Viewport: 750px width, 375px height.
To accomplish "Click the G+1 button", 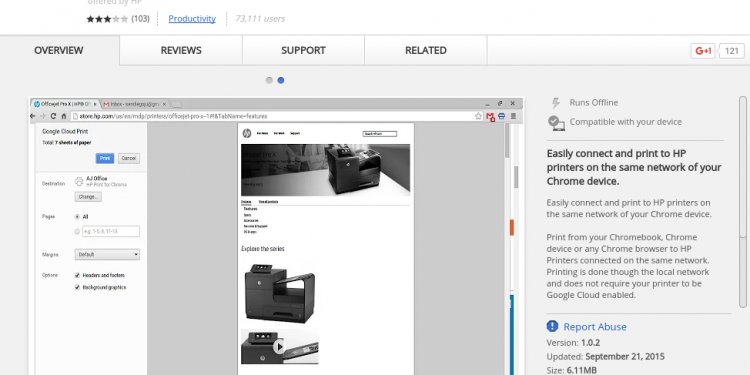I will (703, 51).
